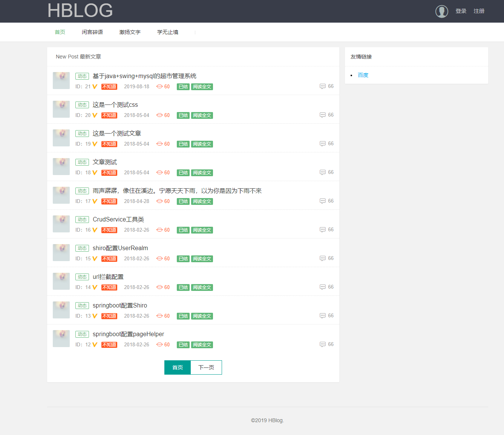This screenshot has height=435, width=504.
Task: Switch to the 闲言碎语 tab
Action: (92, 32)
